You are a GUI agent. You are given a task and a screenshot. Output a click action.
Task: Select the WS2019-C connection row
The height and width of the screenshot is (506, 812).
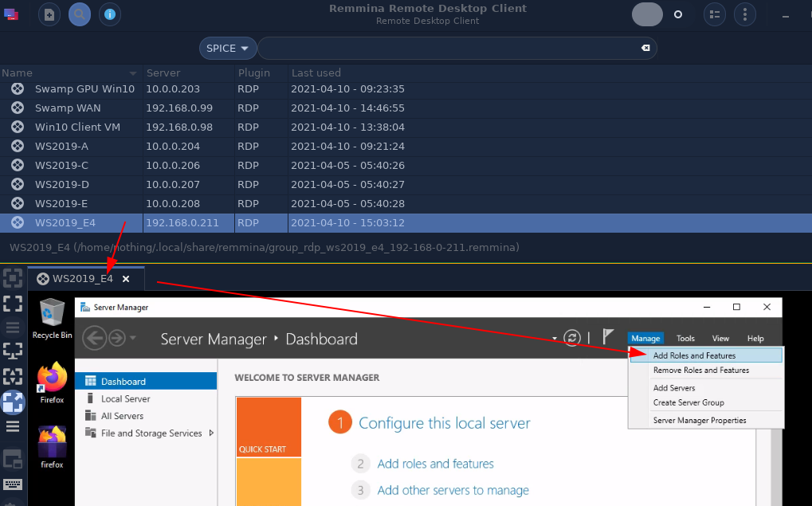click(406, 166)
